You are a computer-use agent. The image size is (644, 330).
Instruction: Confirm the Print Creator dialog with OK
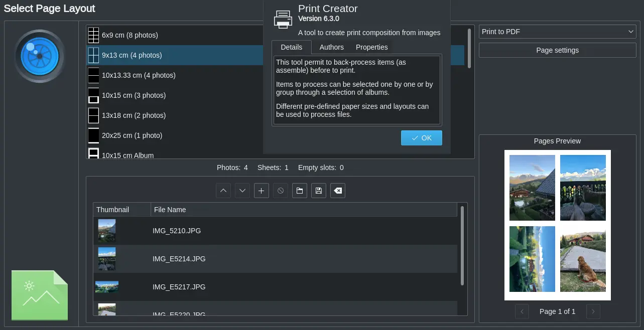point(421,137)
